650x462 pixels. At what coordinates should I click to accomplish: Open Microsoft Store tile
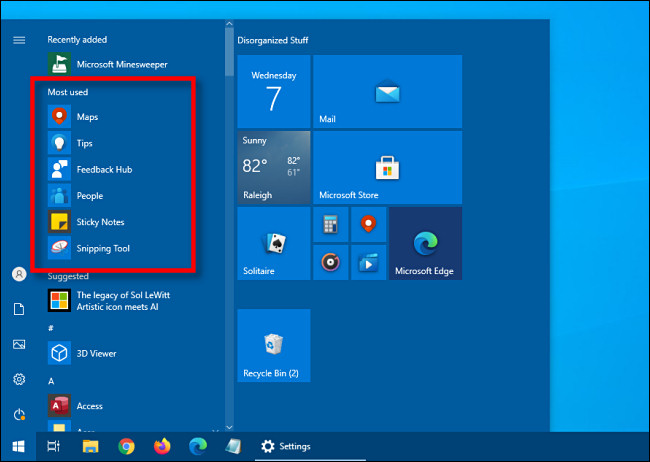tap(387, 168)
